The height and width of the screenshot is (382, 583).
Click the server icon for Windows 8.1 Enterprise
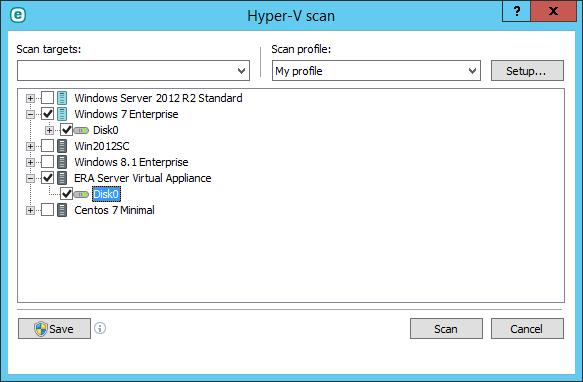[x=62, y=162]
